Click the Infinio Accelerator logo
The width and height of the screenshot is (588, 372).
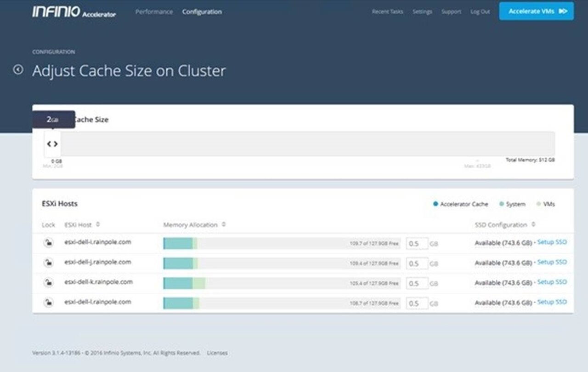[74, 12]
